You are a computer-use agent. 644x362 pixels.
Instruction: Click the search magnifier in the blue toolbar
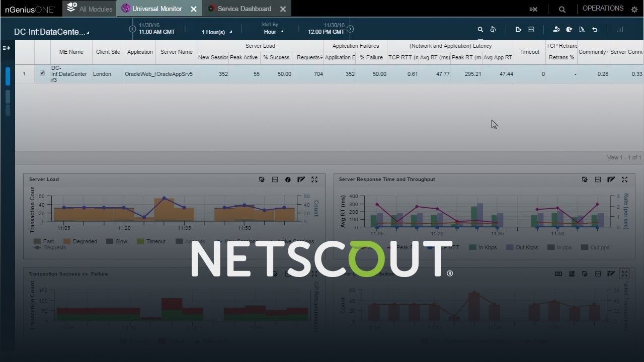coord(480,30)
